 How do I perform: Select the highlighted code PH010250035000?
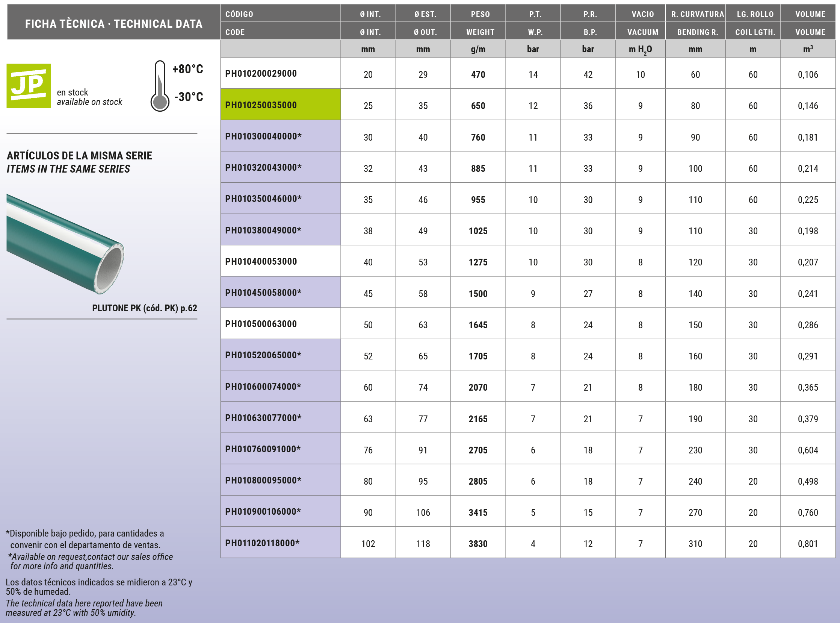pos(261,105)
